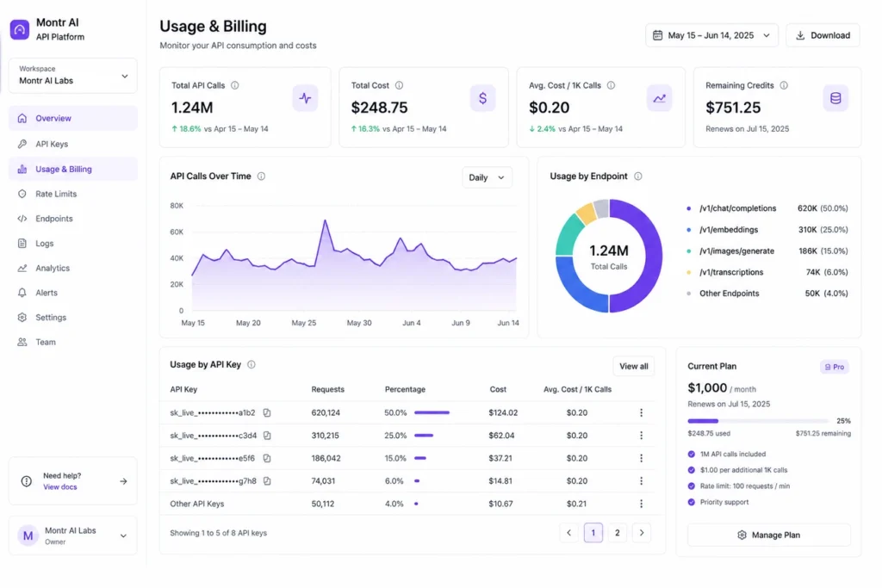This screenshot has width=882, height=588.
Task: Click the plan usage progress bar at 25%
Action: 757,421
